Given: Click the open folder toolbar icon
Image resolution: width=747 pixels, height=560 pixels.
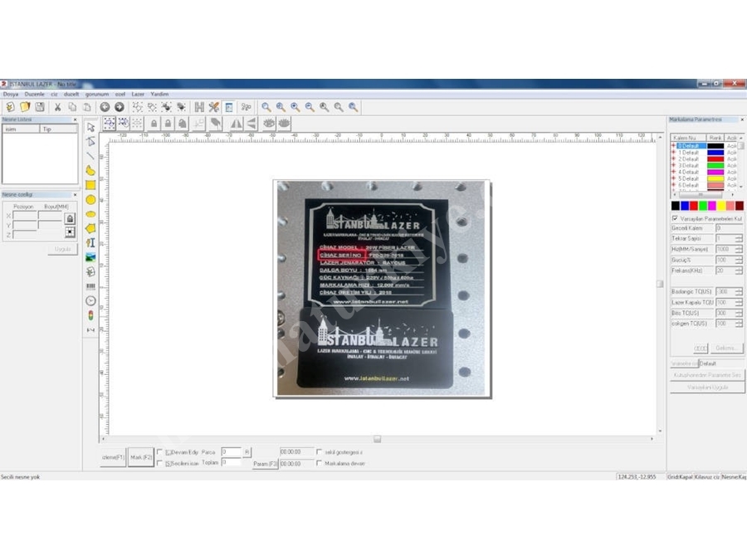Looking at the screenshot, I should tap(25, 107).
